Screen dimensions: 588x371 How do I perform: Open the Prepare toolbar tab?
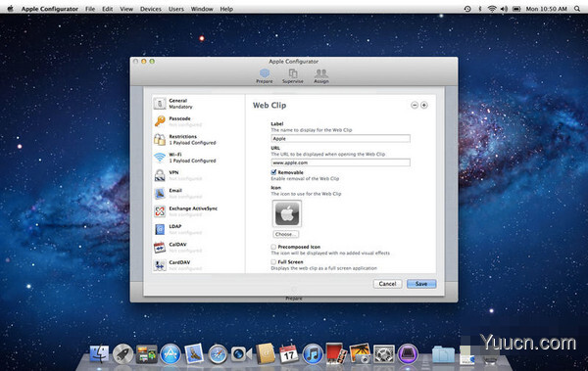tap(265, 75)
